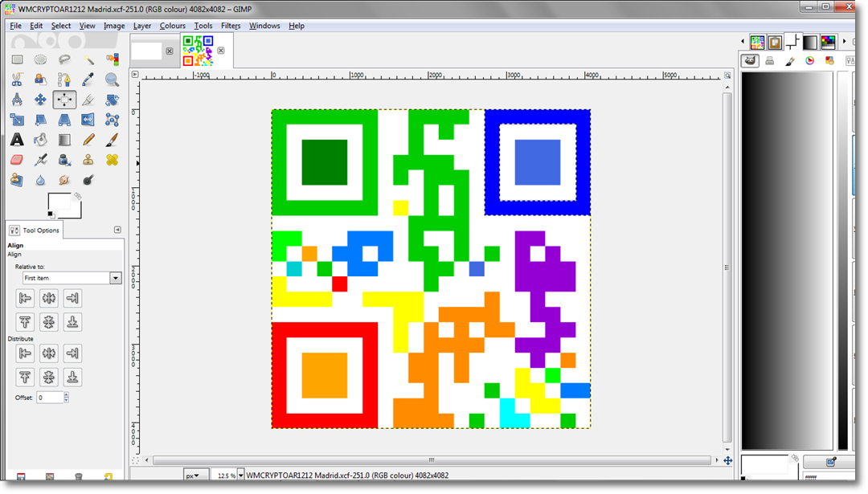
Task: Click the Offset value input field
Action: click(50, 397)
